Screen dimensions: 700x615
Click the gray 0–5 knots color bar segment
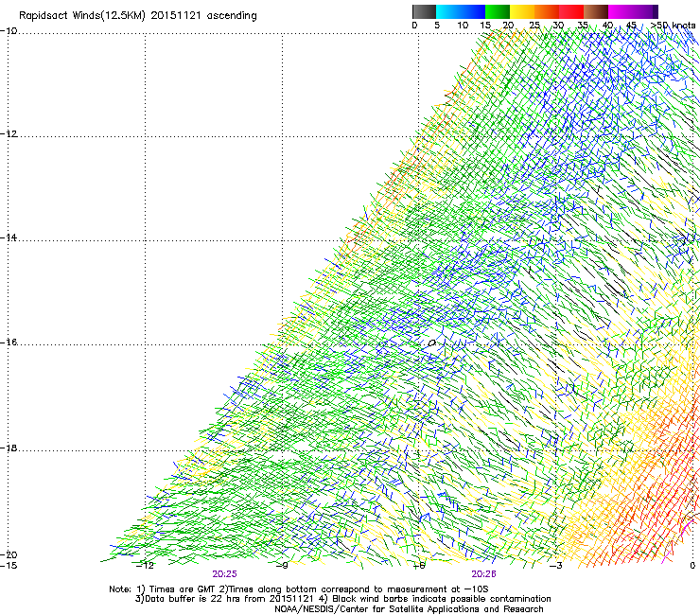tap(424, 11)
